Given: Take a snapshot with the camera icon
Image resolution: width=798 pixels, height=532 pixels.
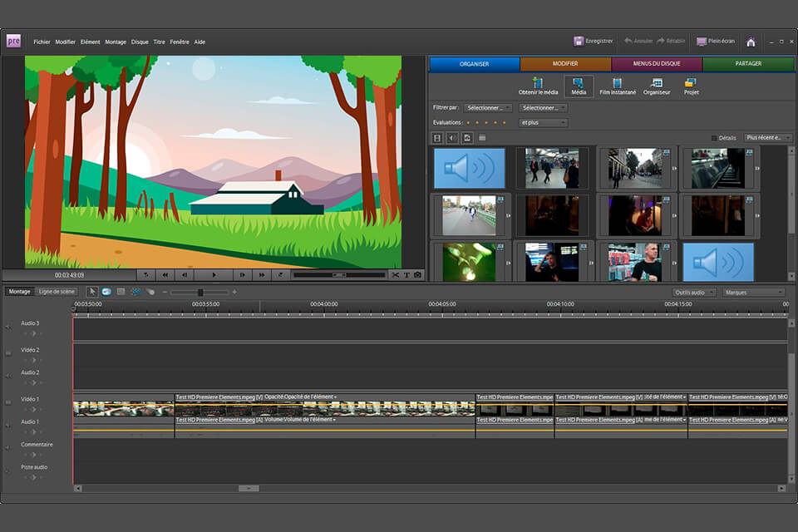Looking at the screenshot, I should click(416, 275).
